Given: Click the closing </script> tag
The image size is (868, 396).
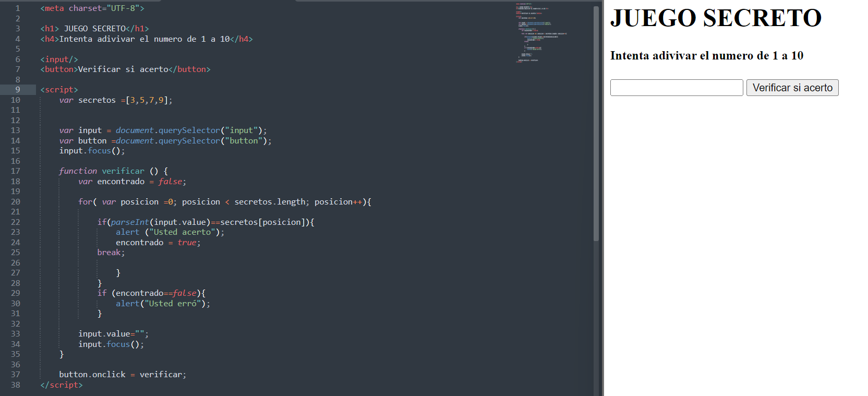Looking at the screenshot, I should pyautogui.click(x=62, y=385).
